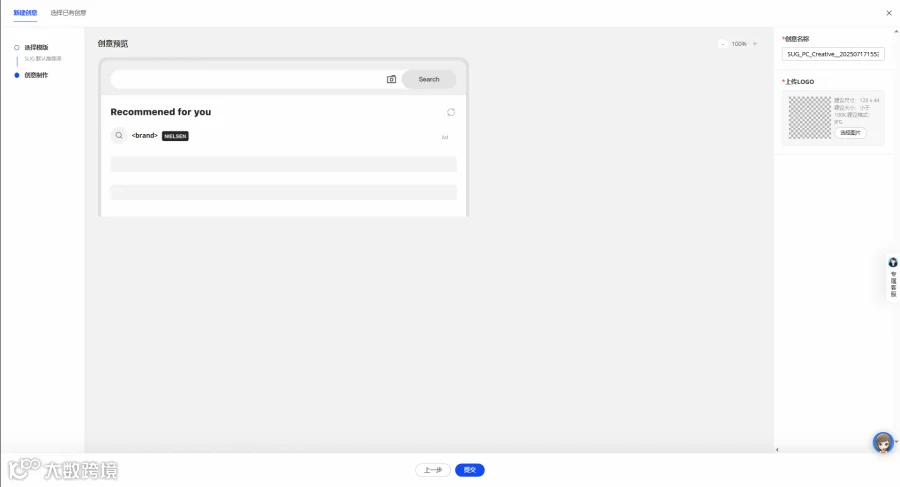Close the creative dialog with X

889,13
